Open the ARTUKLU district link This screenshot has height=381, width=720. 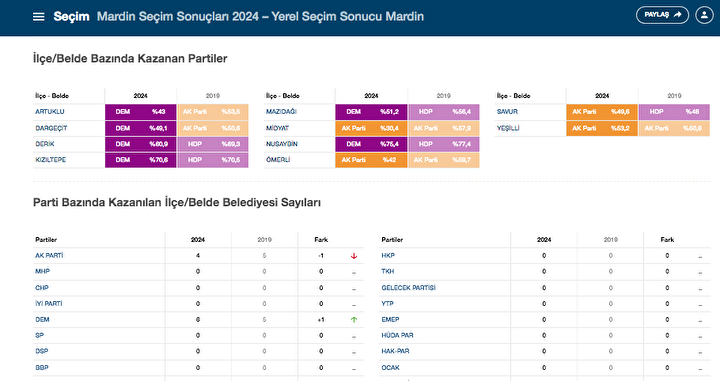pyautogui.click(x=50, y=112)
